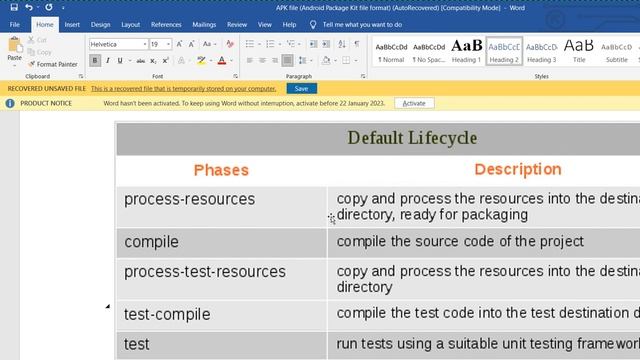Open the File tab
The image size is (640, 360).
pos(15,24)
